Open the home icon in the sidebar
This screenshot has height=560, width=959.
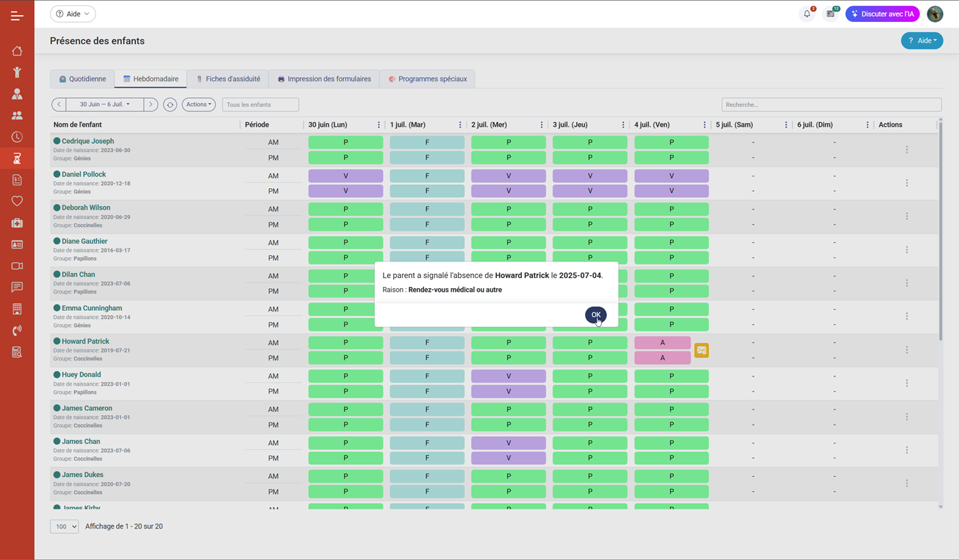(x=17, y=51)
